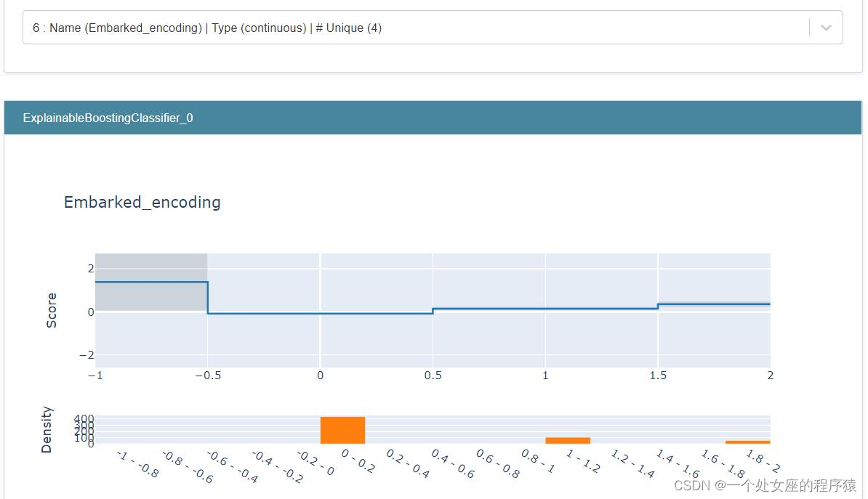Click the blue score step at −0.5
Viewport: 868px width, 499px height.
pos(208,298)
